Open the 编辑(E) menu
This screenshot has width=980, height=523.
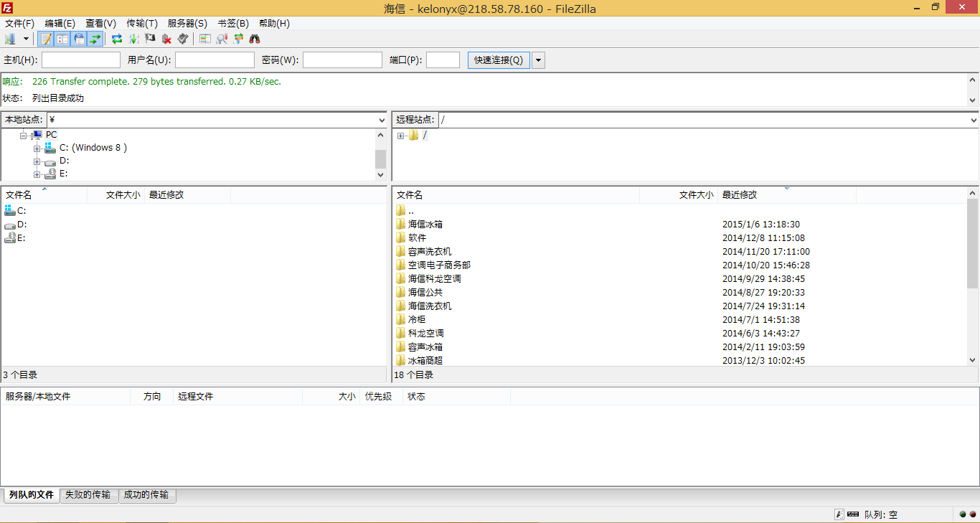click(60, 23)
